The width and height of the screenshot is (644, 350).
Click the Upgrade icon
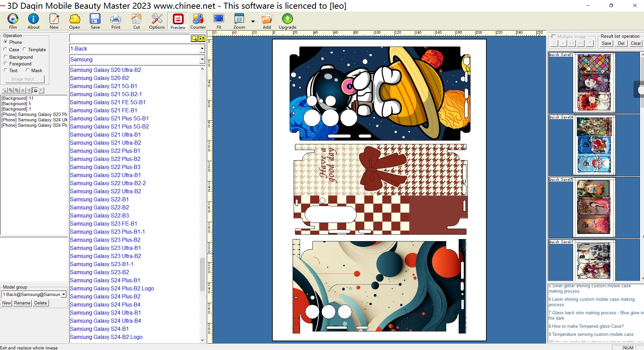pyautogui.click(x=287, y=21)
